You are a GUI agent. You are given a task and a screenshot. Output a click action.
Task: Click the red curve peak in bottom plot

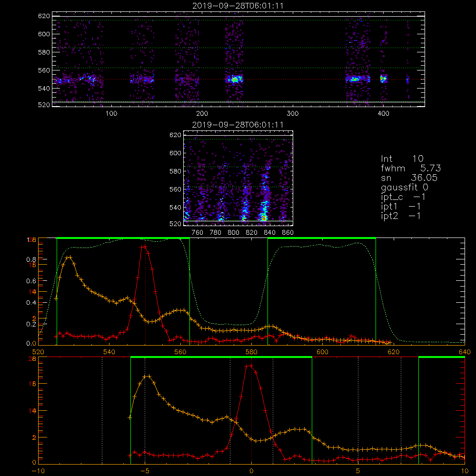pyautogui.click(x=250, y=366)
